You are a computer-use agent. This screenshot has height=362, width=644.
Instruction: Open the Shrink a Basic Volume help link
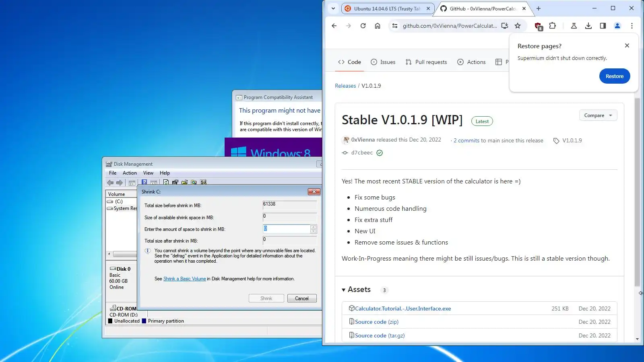(x=184, y=279)
